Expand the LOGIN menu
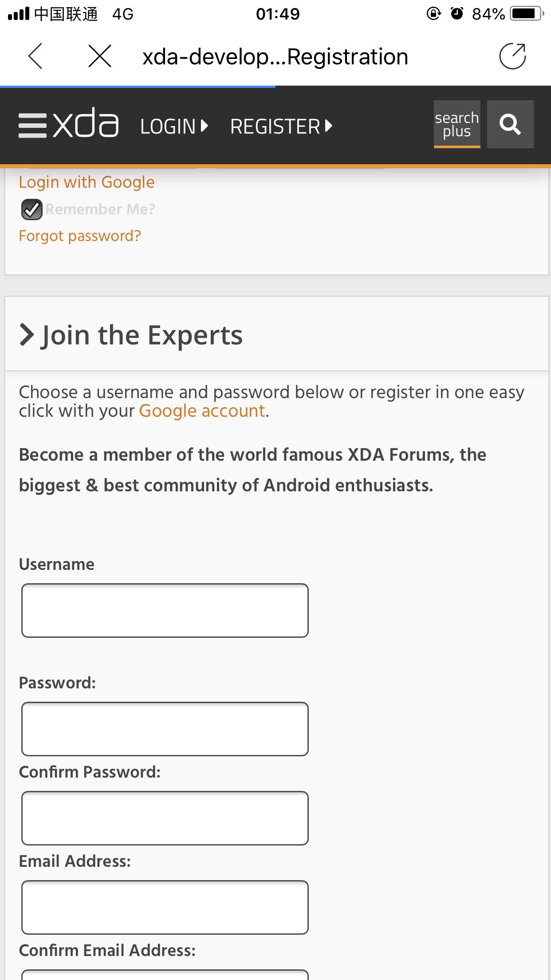The image size is (551, 980). pyautogui.click(x=174, y=126)
